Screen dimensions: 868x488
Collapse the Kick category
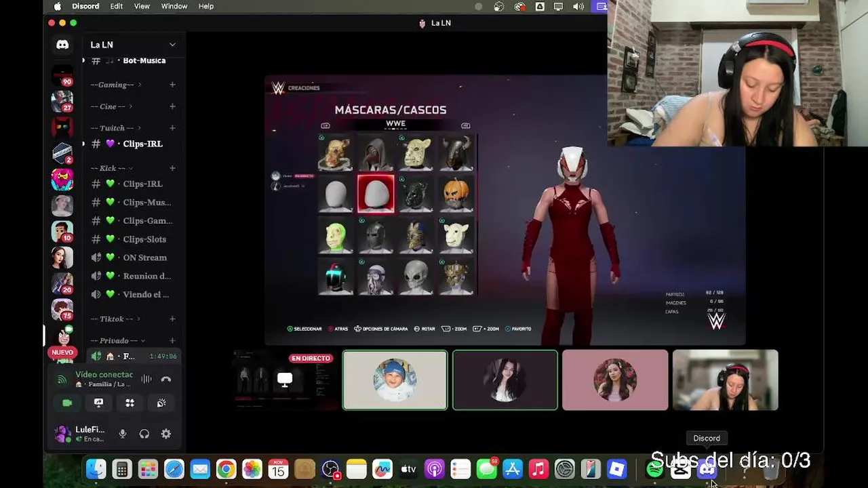[x=112, y=168]
